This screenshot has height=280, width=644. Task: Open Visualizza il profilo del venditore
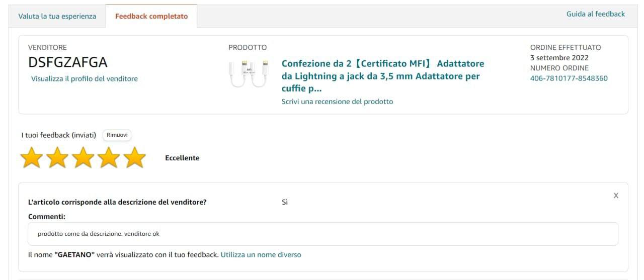pos(85,78)
